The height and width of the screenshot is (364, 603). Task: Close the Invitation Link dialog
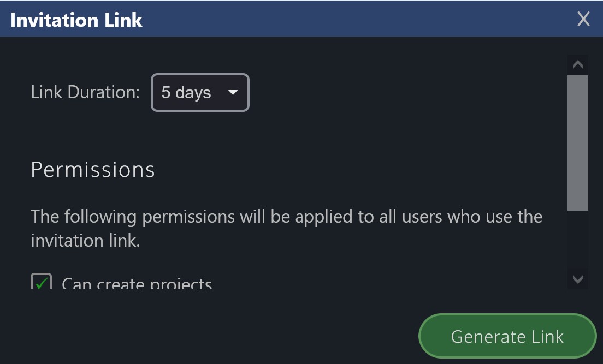[583, 20]
